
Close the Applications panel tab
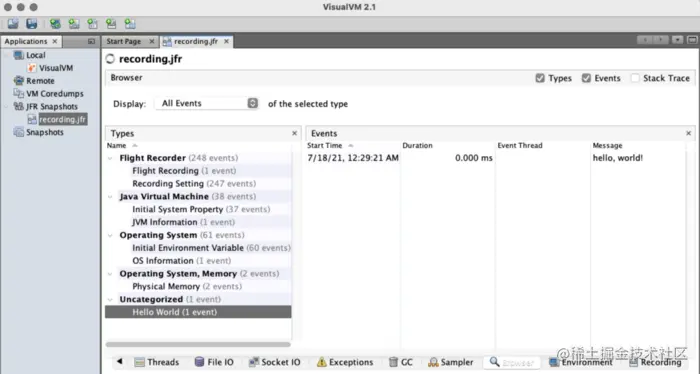pyautogui.click(x=54, y=41)
